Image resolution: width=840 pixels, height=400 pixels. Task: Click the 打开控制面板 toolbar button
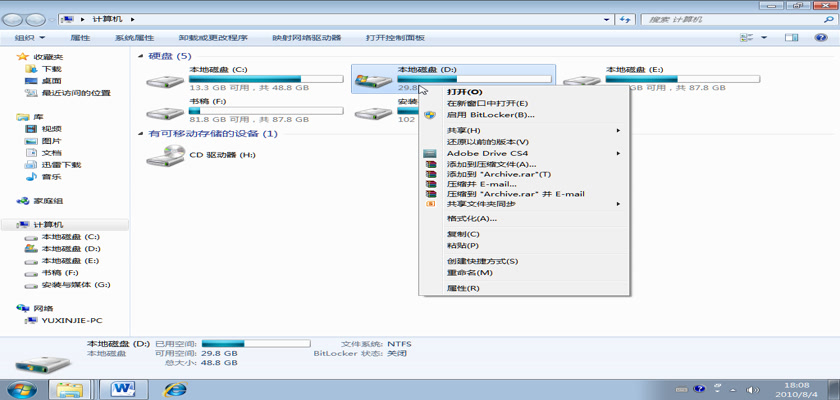[395, 37]
